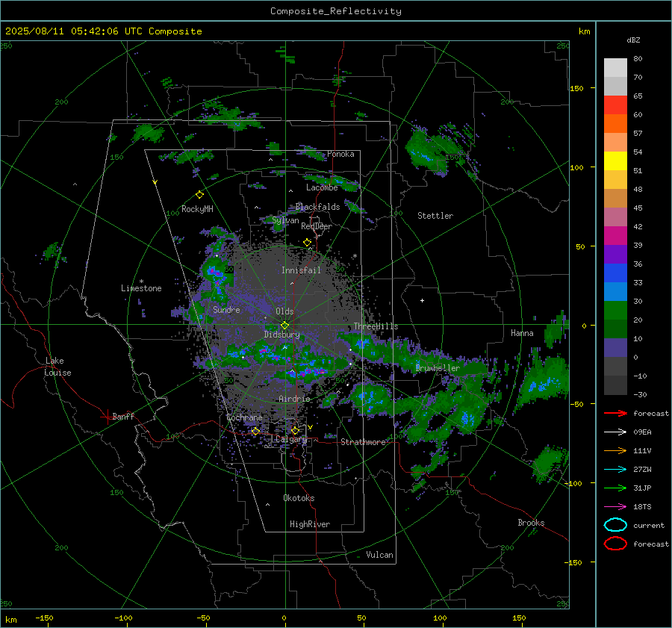Click the Airdrie city label
672x628 pixels.
tap(294, 399)
